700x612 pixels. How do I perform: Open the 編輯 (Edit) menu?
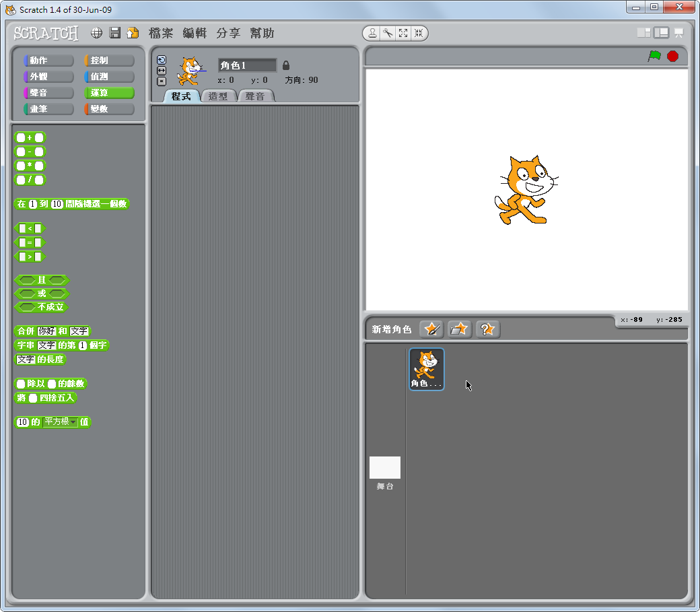pyautogui.click(x=195, y=33)
